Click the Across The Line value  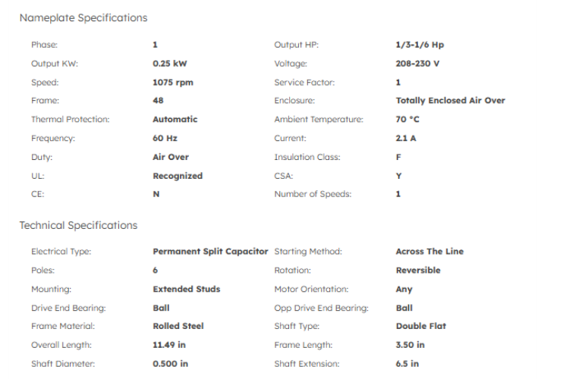click(429, 252)
